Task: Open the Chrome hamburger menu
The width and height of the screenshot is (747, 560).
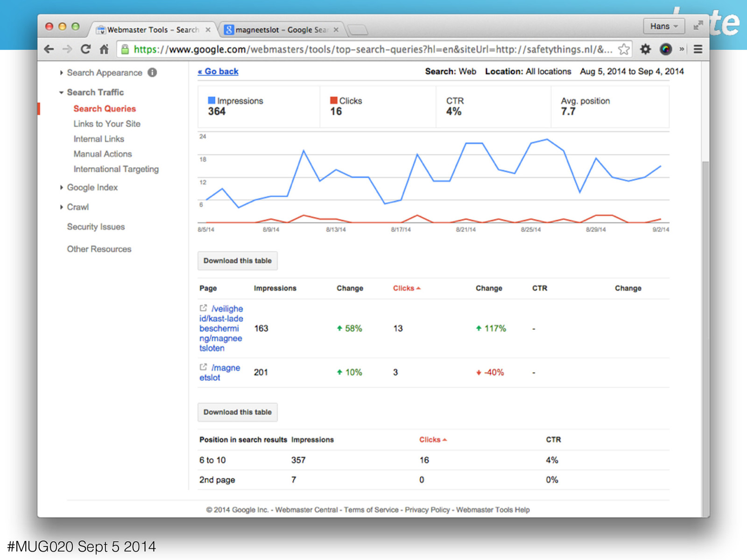Action: click(698, 49)
